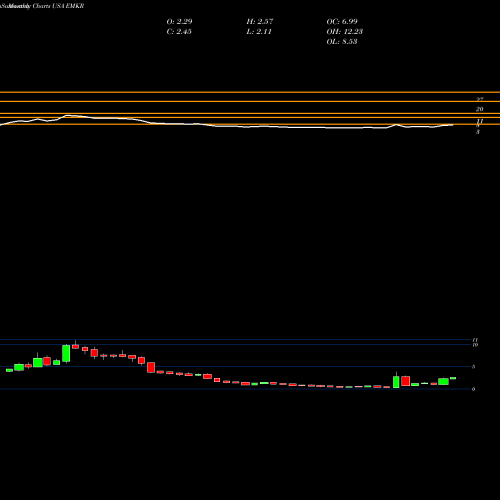Click the large red candle following the late green spike
This screenshot has width=500, height=500.
(406, 381)
